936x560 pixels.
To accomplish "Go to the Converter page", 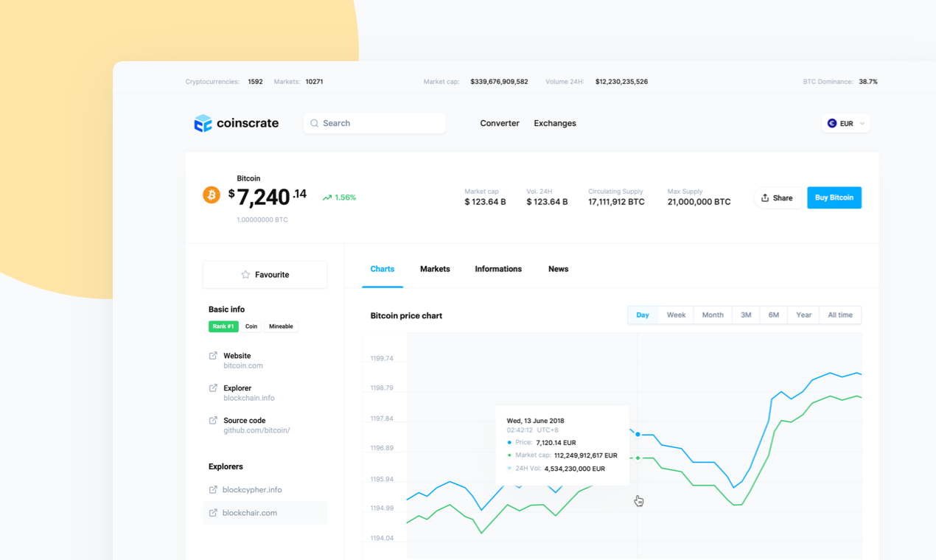I will pos(500,123).
